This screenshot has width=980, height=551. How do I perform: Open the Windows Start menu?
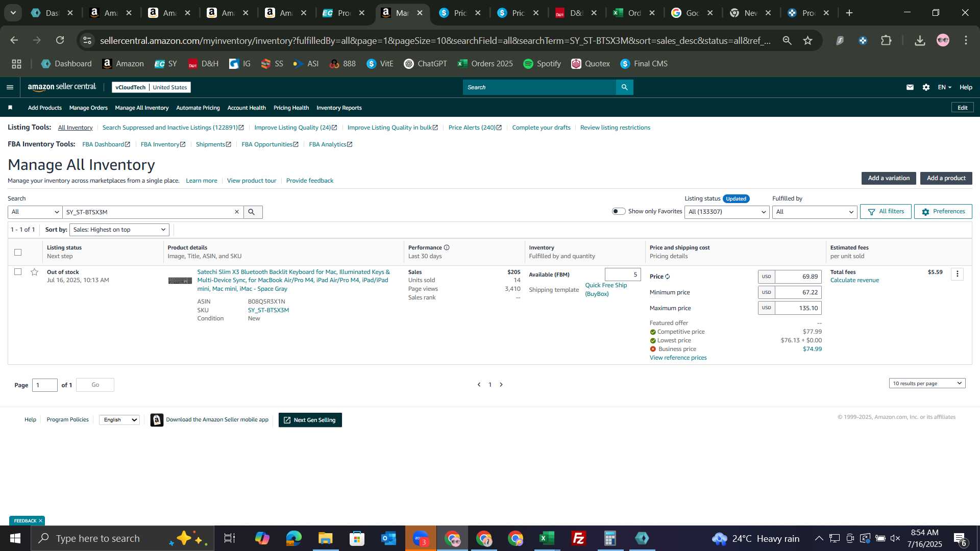[15, 538]
